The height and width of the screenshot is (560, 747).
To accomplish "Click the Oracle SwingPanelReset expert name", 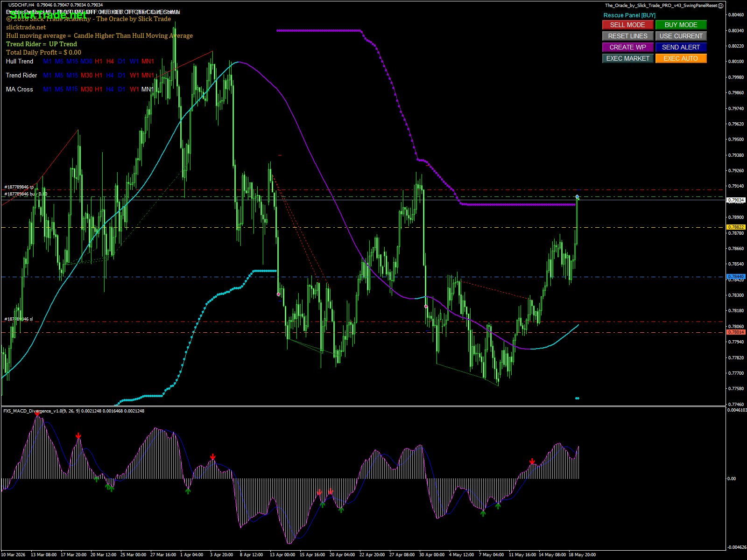I will click(x=661, y=6).
